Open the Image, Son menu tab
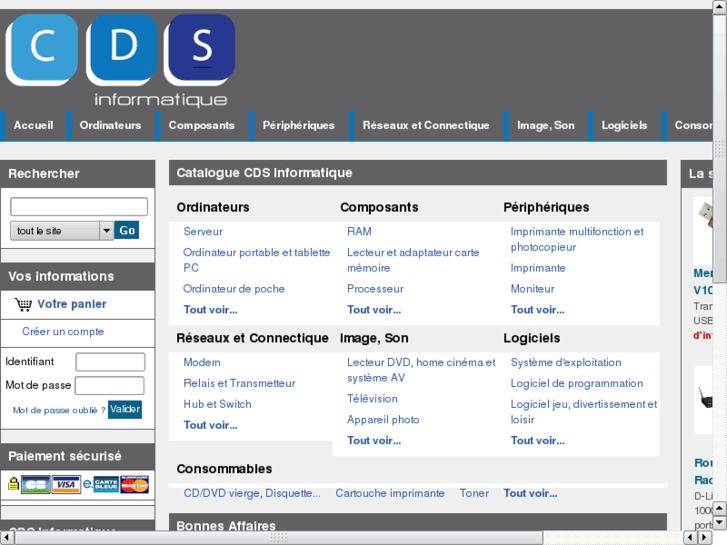Image resolution: width=727 pixels, height=545 pixels. point(546,125)
